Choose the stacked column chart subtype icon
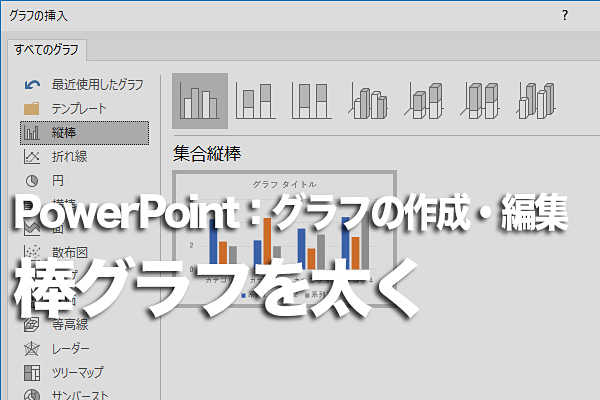Screen dimensions: 600x400 (256, 101)
